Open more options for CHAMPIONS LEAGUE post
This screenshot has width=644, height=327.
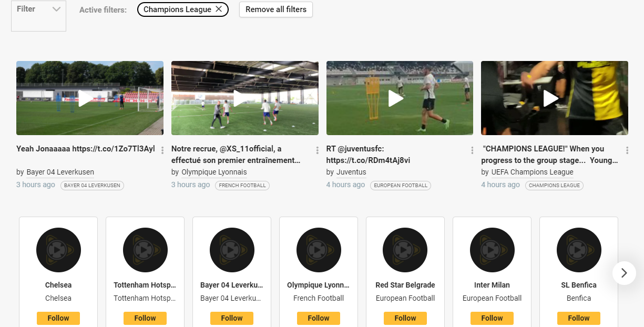pyautogui.click(x=628, y=150)
